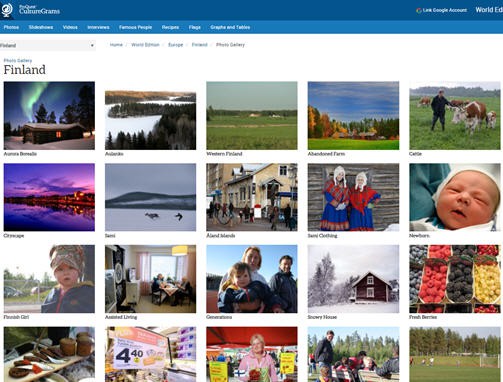Click the Photo Gallery breadcrumb item
Viewport: 503px width, 382px height.
coord(230,45)
